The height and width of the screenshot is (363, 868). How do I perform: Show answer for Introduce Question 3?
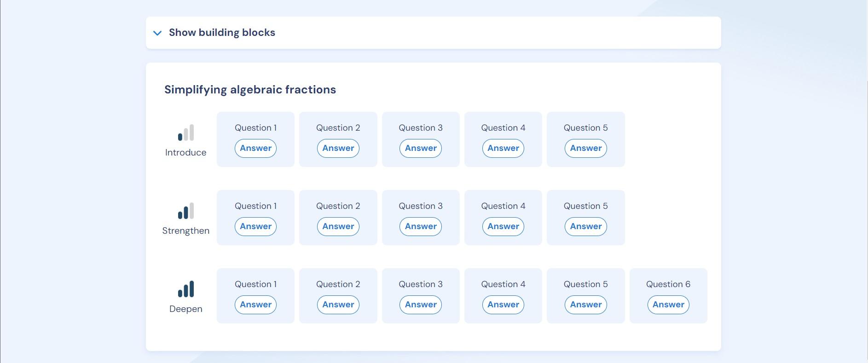[421, 148]
